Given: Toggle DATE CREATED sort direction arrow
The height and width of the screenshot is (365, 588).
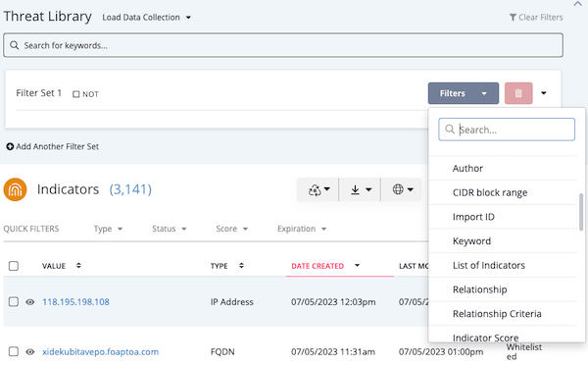Looking at the screenshot, I should pos(357,266).
